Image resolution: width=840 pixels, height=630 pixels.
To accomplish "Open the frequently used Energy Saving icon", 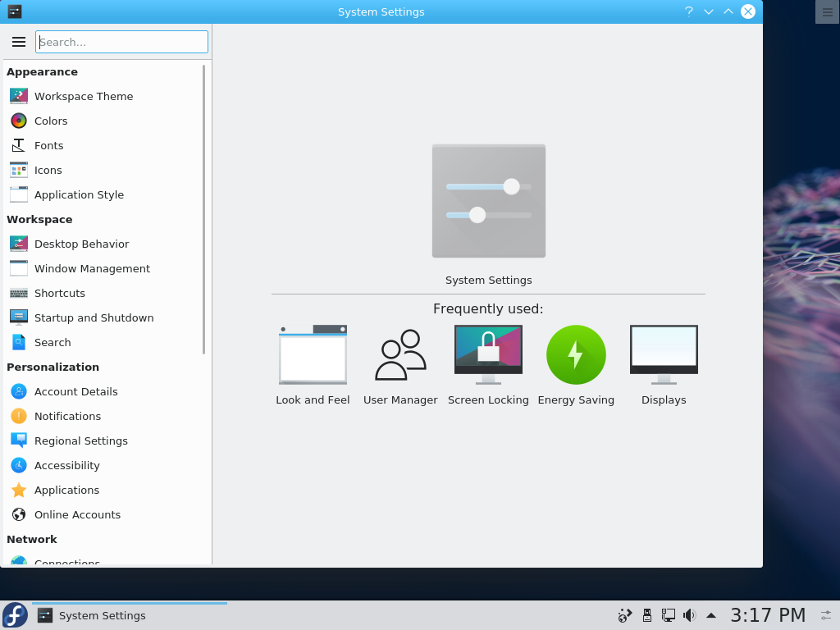I will point(576,354).
